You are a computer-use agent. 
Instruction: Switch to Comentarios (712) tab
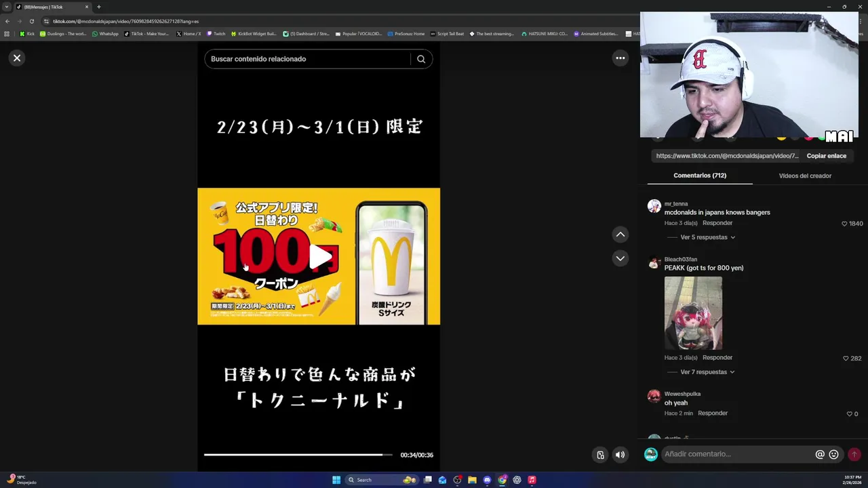(x=700, y=176)
